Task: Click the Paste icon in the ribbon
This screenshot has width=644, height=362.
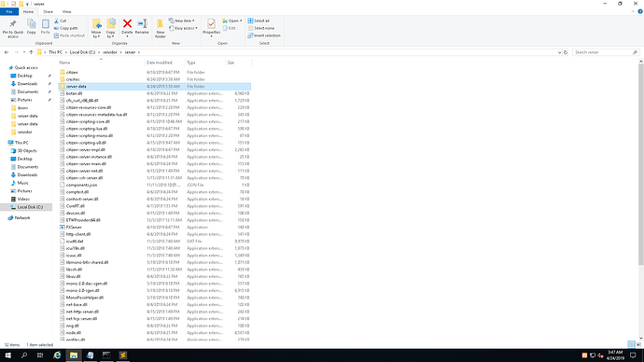Action: pyautogui.click(x=45, y=27)
